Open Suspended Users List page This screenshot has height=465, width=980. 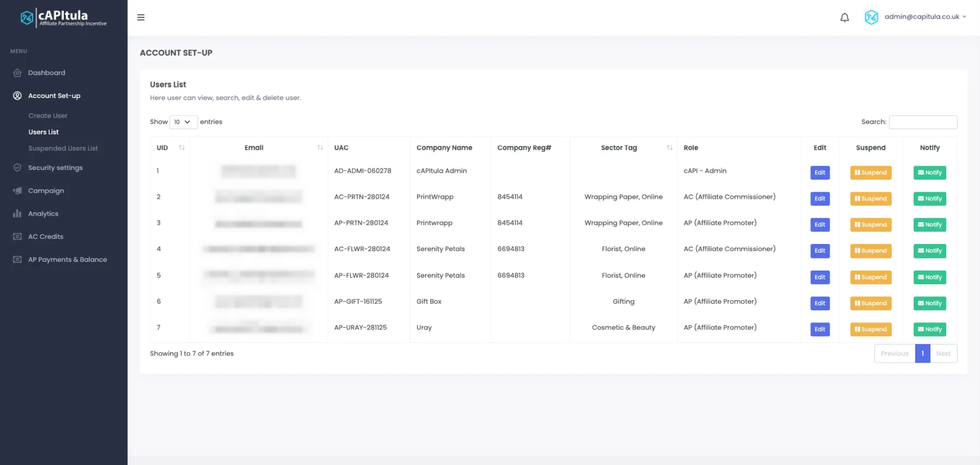[63, 148]
